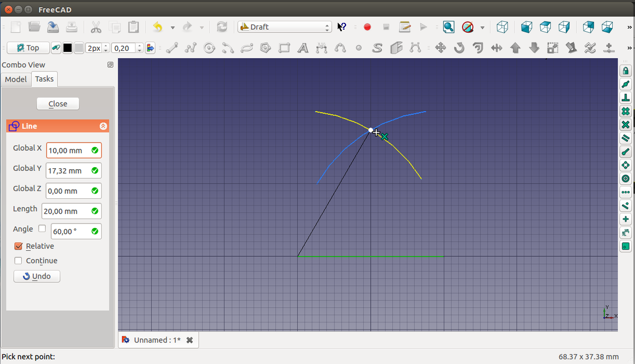
Task: Click the Draft Rectangle tool
Action: pyautogui.click(x=284, y=48)
